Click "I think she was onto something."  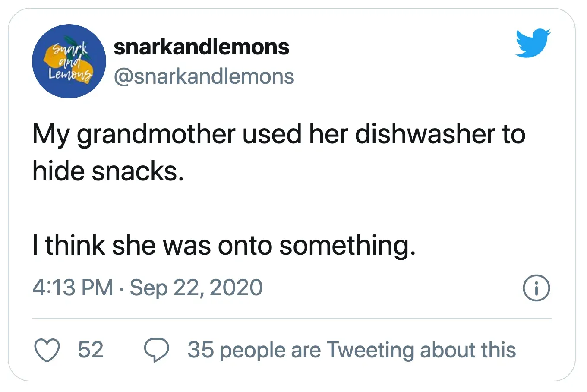[x=224, y=245]
